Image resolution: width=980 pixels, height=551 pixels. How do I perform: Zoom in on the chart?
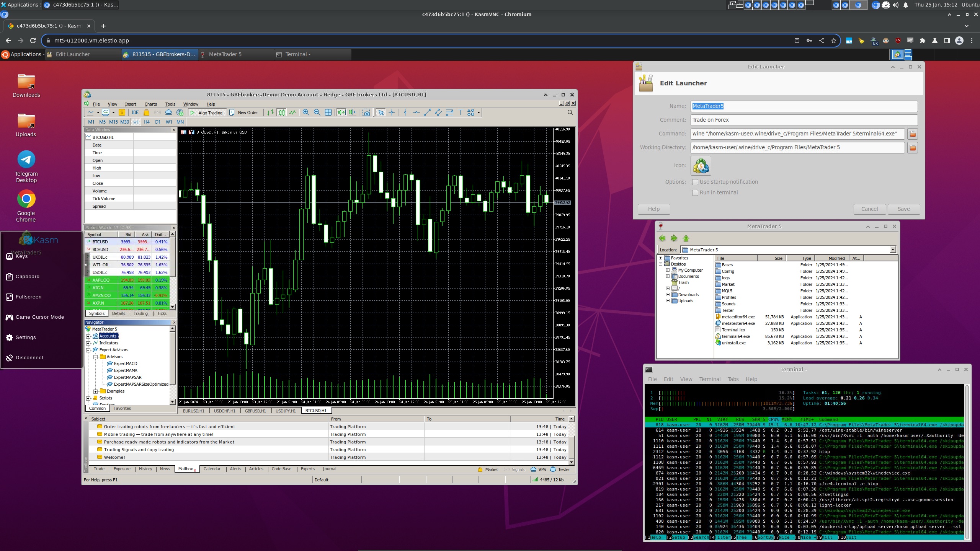point(305,112)
